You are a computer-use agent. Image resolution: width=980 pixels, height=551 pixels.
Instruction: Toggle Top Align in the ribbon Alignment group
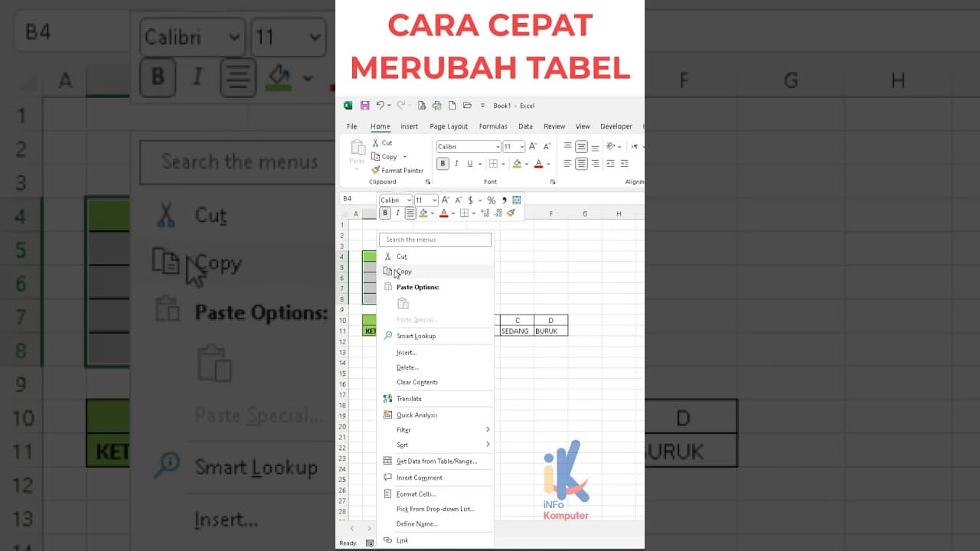[x=567, y=146]
